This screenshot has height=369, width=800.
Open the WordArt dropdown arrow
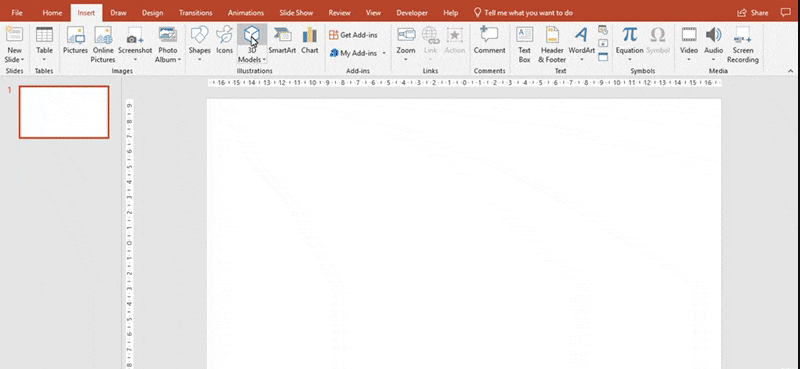coord(582,60)
